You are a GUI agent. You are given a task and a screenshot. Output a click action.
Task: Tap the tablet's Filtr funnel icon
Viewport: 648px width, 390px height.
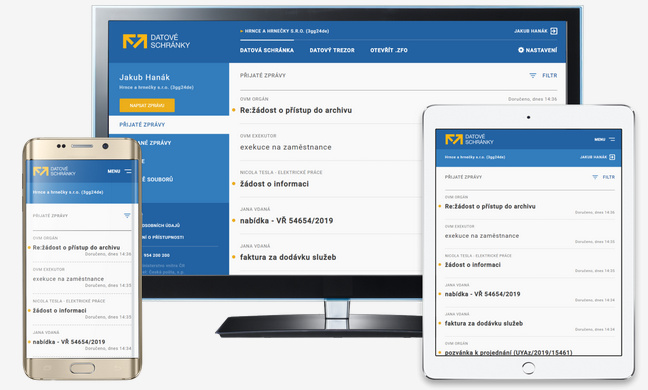pyautogui.click(x=595, y=177)
